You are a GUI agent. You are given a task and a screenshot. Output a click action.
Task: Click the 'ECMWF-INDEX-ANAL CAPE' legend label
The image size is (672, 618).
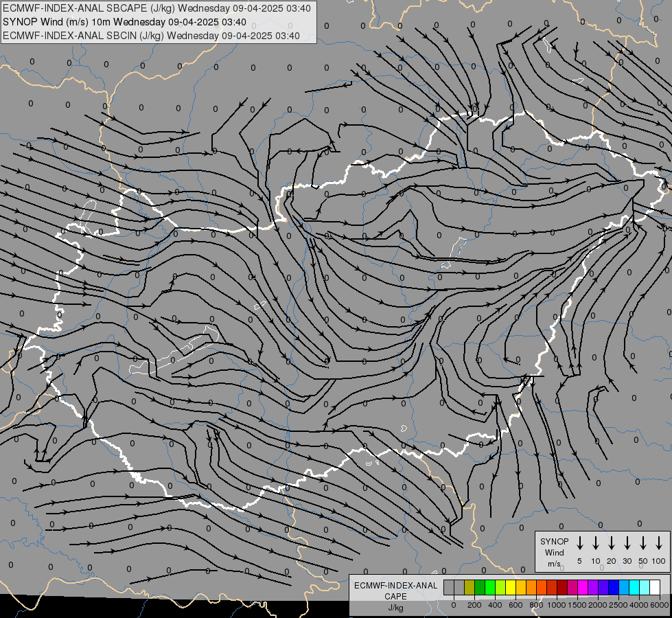tap(395, 591)
